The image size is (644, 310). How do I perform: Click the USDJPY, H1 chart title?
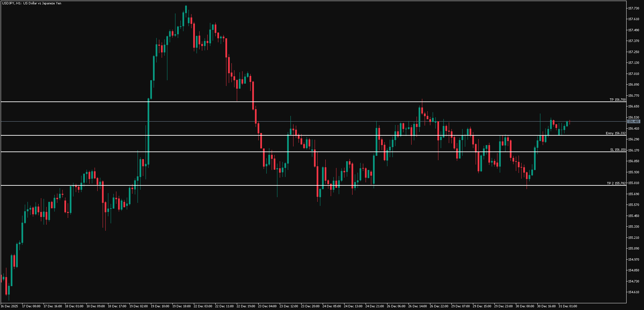tap(31, 3)
